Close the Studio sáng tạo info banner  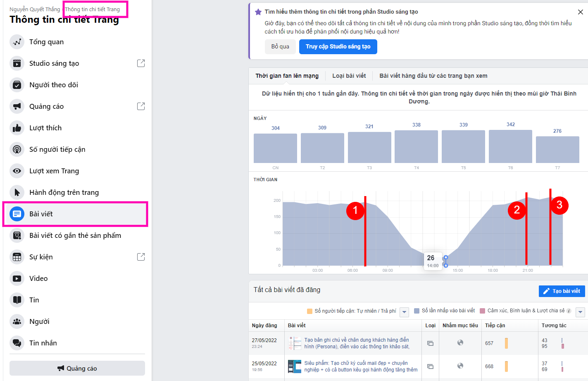tap(581, 12)
